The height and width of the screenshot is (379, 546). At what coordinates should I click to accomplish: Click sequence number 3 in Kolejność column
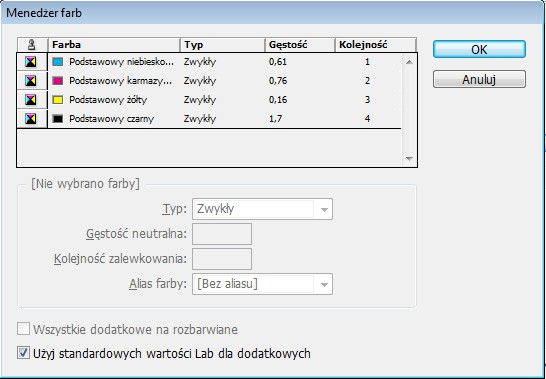pos(367,100)
